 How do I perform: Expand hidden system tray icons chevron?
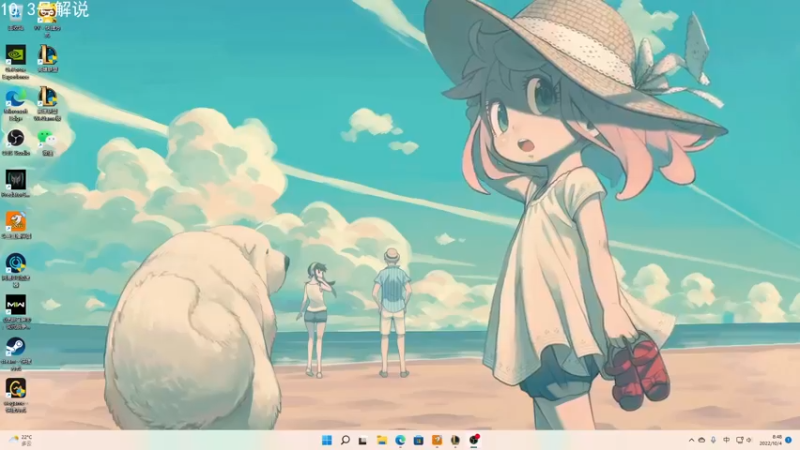click(691, 440)
